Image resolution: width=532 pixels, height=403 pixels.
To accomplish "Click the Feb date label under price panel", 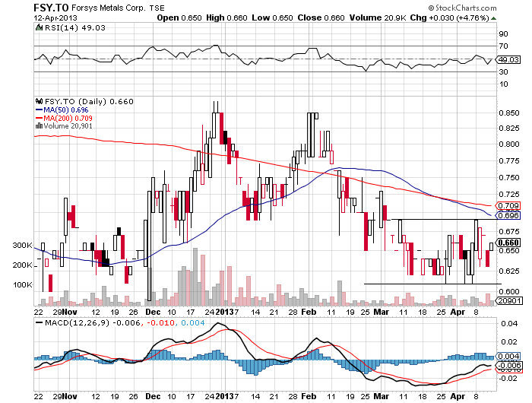I will (x=309, y=312).
